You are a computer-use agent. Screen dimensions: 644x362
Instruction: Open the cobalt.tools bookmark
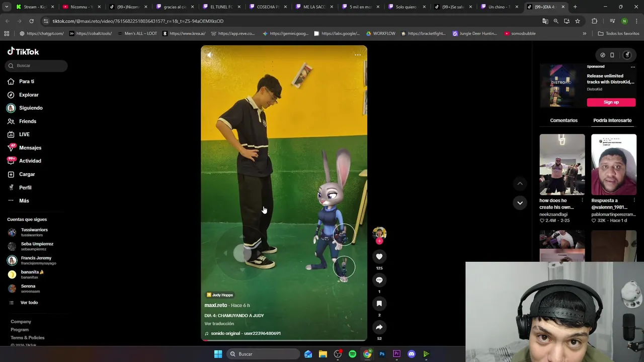point(91,34)
